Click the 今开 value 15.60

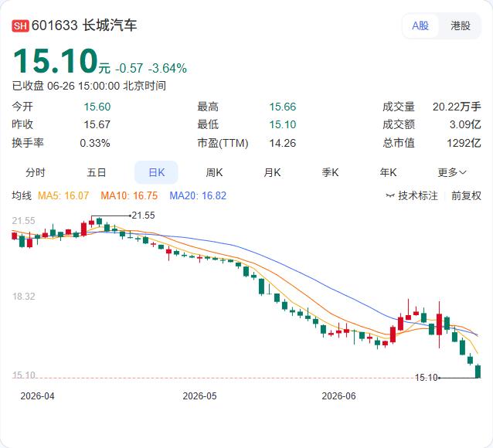pos(97,107)
